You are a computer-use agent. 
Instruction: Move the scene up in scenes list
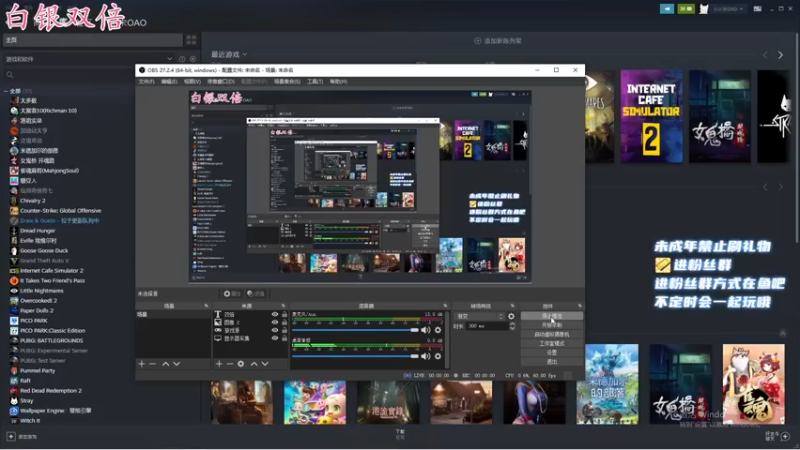(x=165, y=364)
